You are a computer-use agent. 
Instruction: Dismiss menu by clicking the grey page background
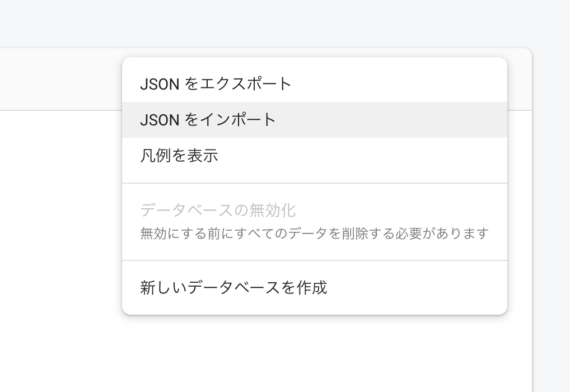point(280,22)
